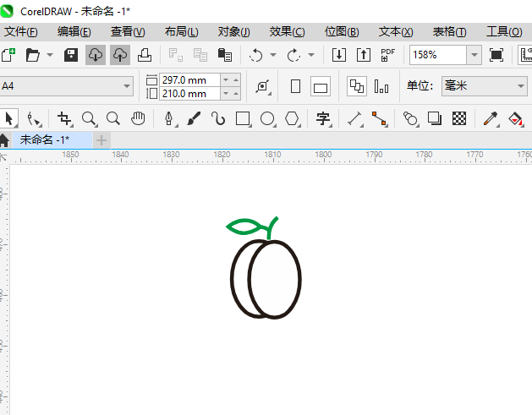Click the Import icon
Viewport: 532px width, 415px height.
click(x=339, y=55)
